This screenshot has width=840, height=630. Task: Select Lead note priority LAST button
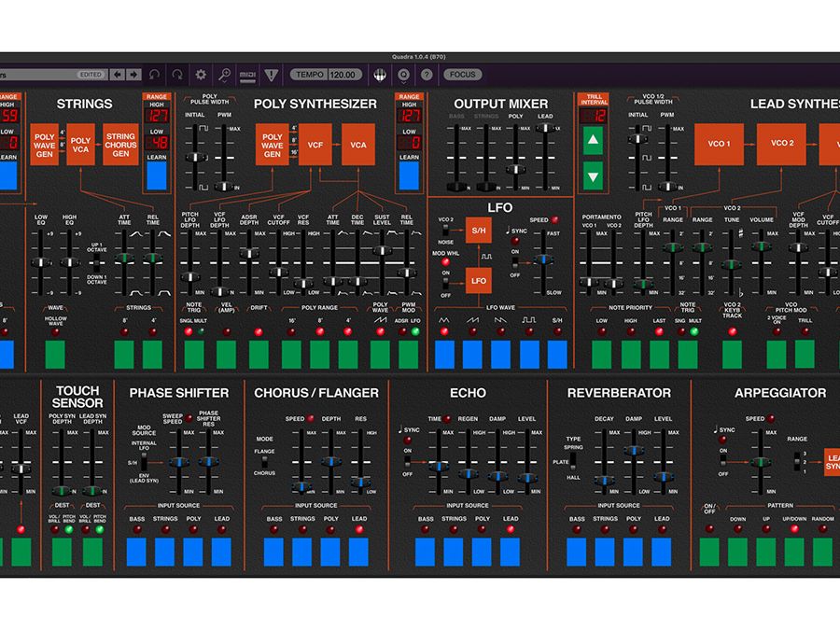tap(660, 355)
